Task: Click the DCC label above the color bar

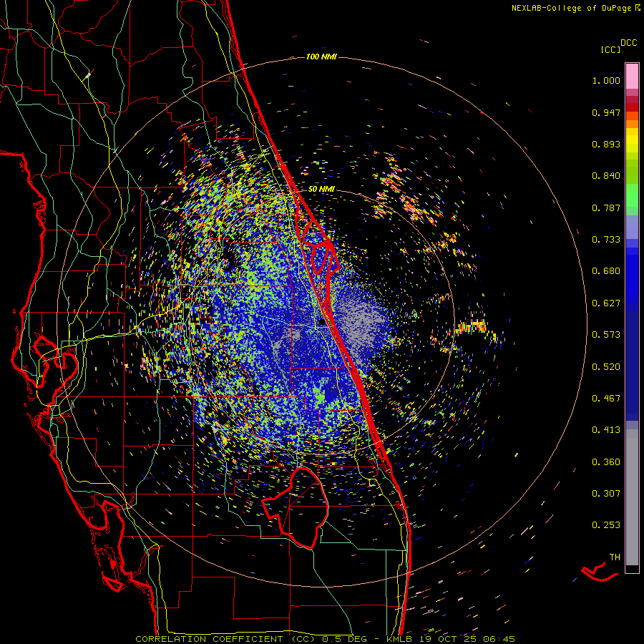Action: [x=629, y=43]
